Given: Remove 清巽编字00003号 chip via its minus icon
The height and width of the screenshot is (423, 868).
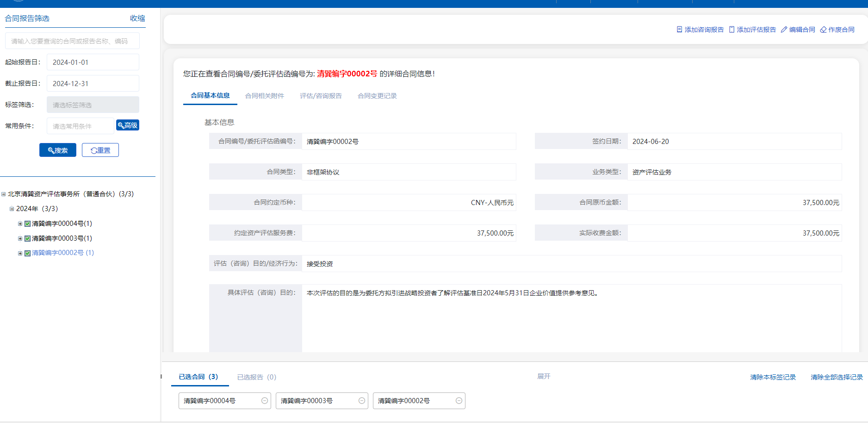Looking at the screenshot, I should [x=362, y=401].
